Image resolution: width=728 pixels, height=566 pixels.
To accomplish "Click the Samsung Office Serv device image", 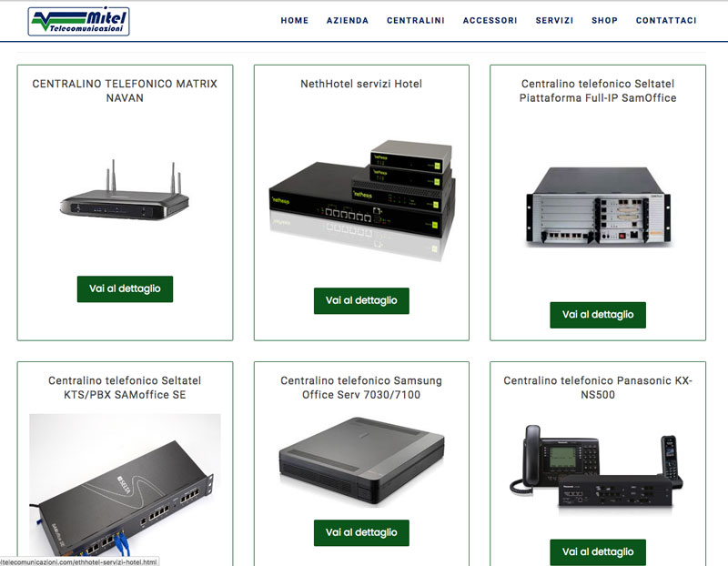I will pos(361,460).
